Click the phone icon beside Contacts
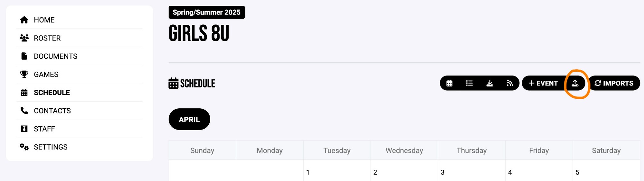The height and width of the screenshot is (181, 644). [x=24, y=111]
